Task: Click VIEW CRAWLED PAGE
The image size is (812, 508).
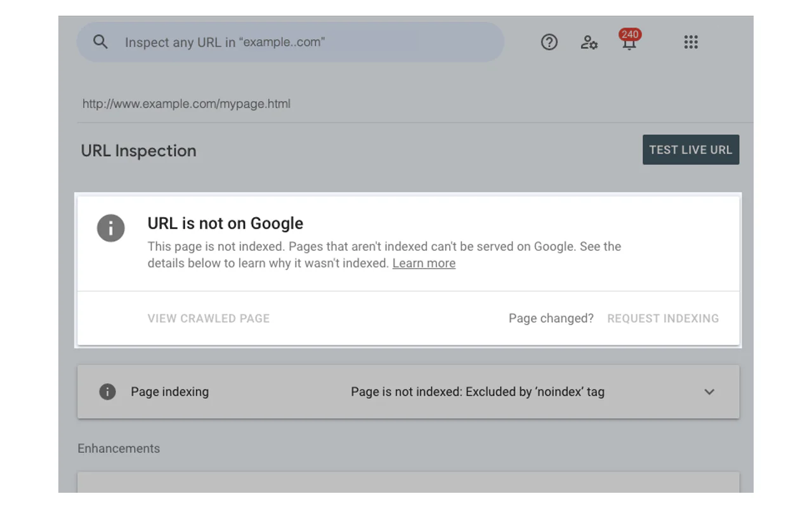Action: pos(209,318)
